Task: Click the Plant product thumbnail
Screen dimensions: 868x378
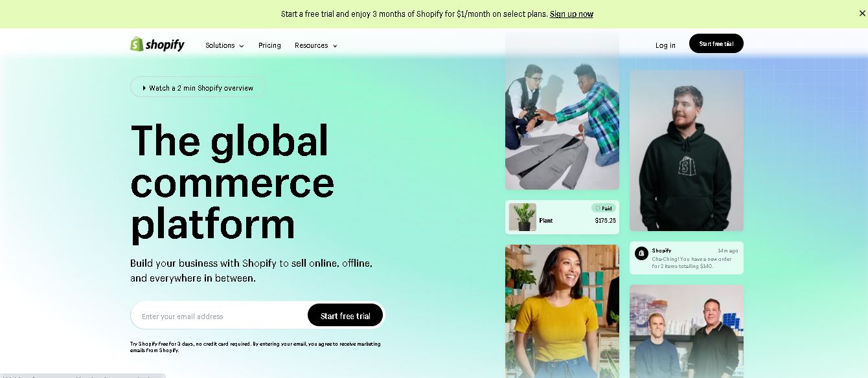Action: [x=522, y=217]
